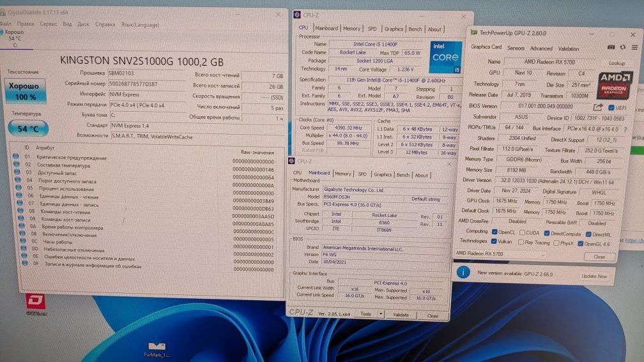Click the status dot for attribute 01 critical warning
This screenshot has width=644, height=362.
point(15,156)
